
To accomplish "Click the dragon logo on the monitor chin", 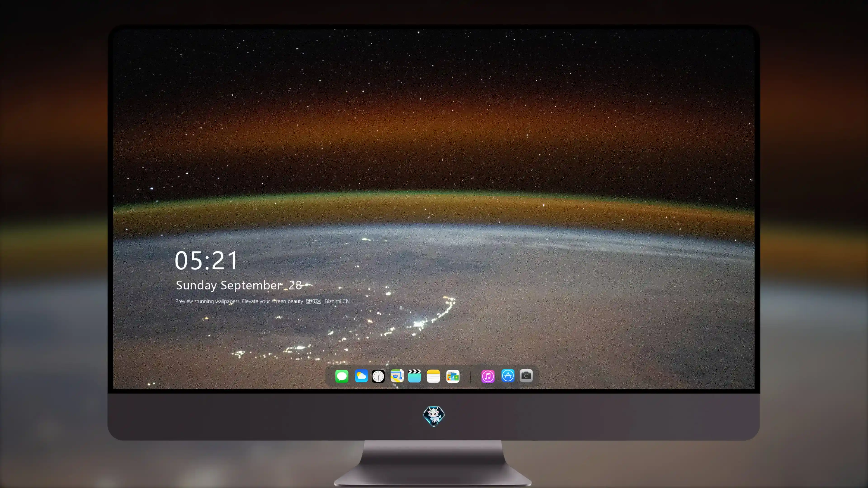I will coord(434,416).
